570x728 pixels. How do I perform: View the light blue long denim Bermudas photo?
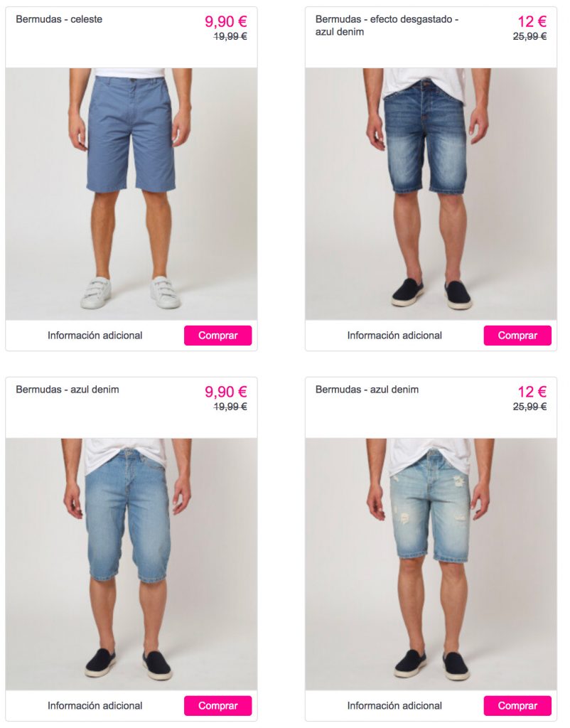click(x=131, y=564)
